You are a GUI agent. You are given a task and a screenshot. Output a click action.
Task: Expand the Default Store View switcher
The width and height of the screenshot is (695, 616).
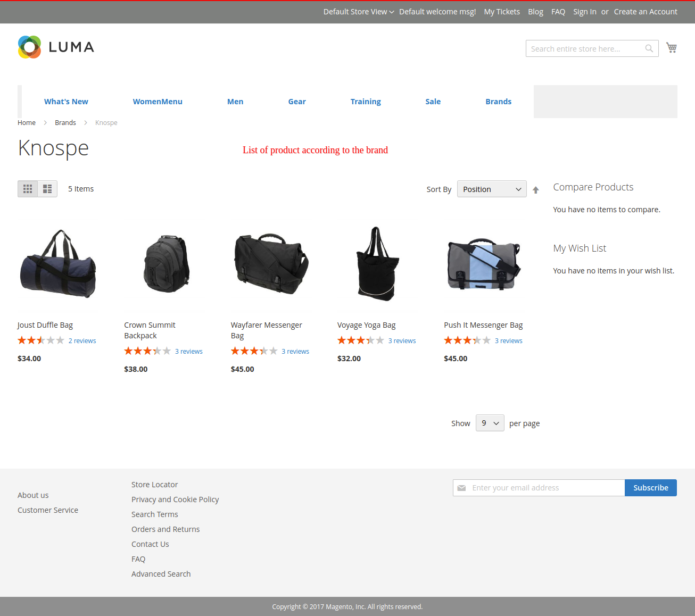point(358,12)
